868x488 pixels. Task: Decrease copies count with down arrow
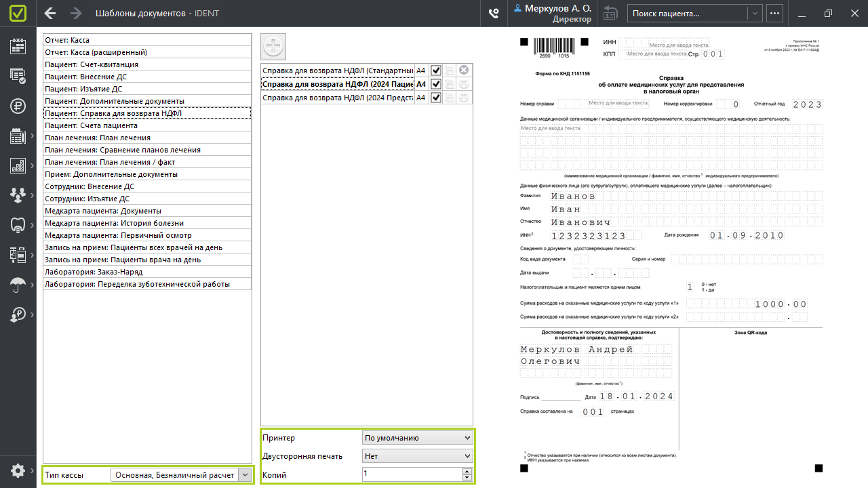pos(467,478)
